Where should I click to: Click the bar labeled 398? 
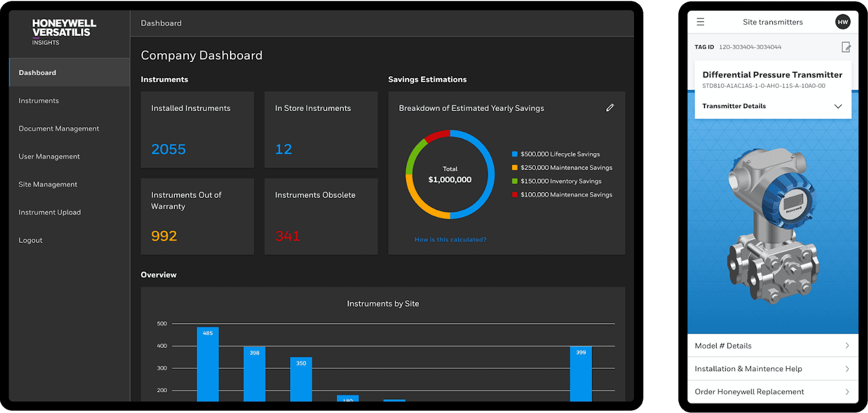point(254,374)
